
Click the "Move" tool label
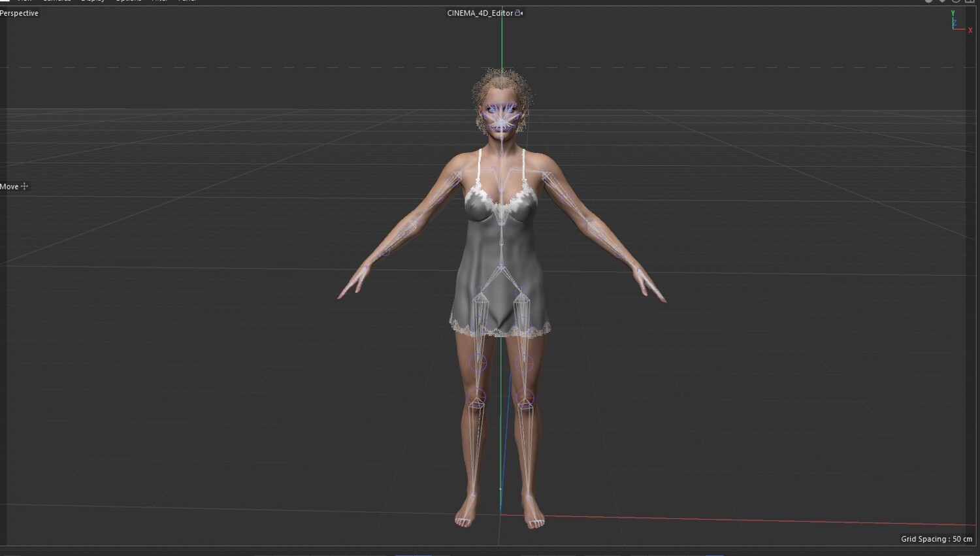9,186
